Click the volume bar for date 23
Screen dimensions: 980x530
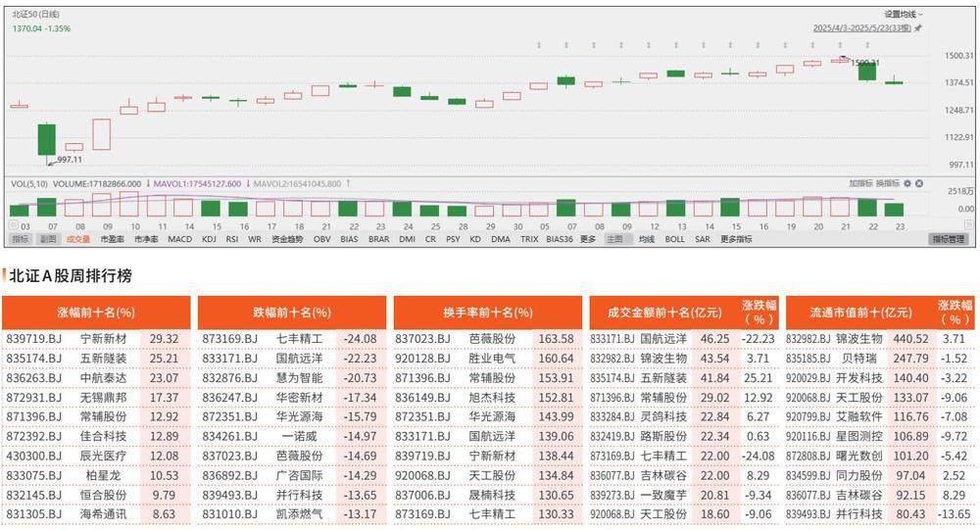(x=895, y=210)
